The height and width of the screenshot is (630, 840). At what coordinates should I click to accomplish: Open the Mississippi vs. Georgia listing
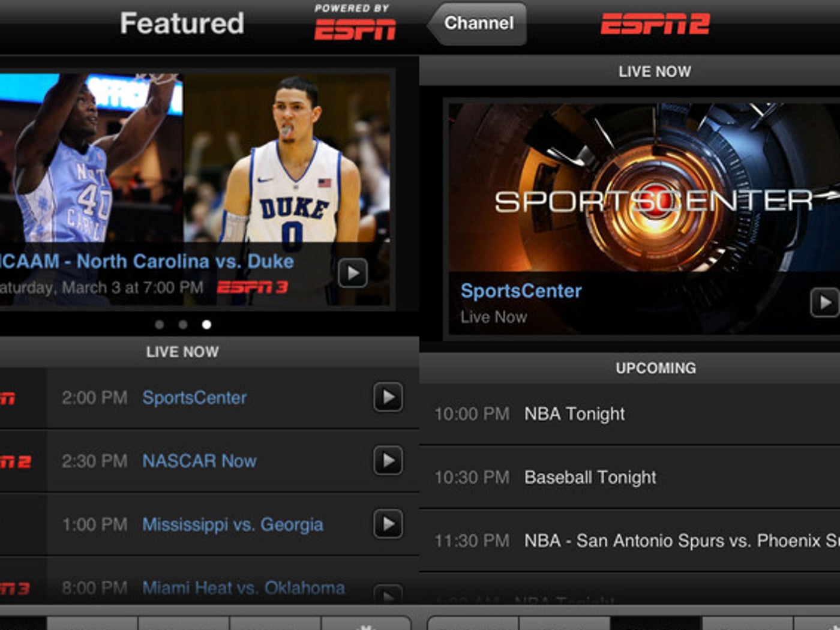point(233,525)
